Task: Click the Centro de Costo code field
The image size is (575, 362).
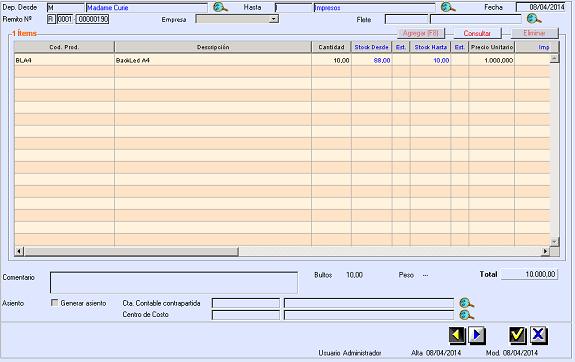Action: coord(246,315)
